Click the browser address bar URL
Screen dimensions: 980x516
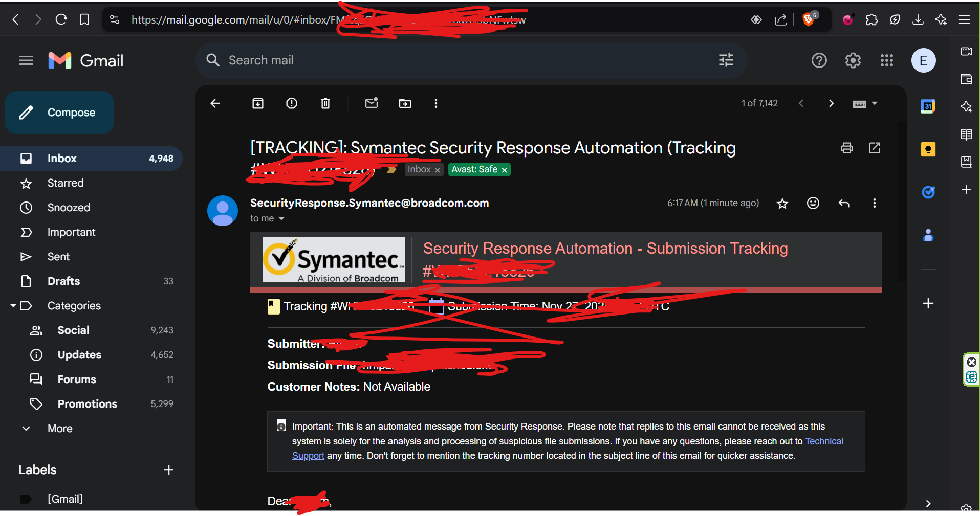(x=328, y=19)
